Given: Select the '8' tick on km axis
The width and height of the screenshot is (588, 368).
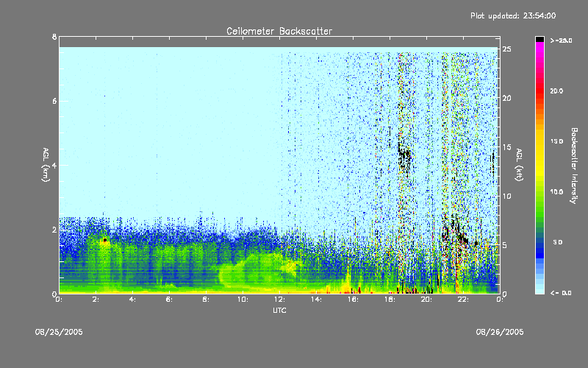Looking at the screenshot, I should click(54, 37).
